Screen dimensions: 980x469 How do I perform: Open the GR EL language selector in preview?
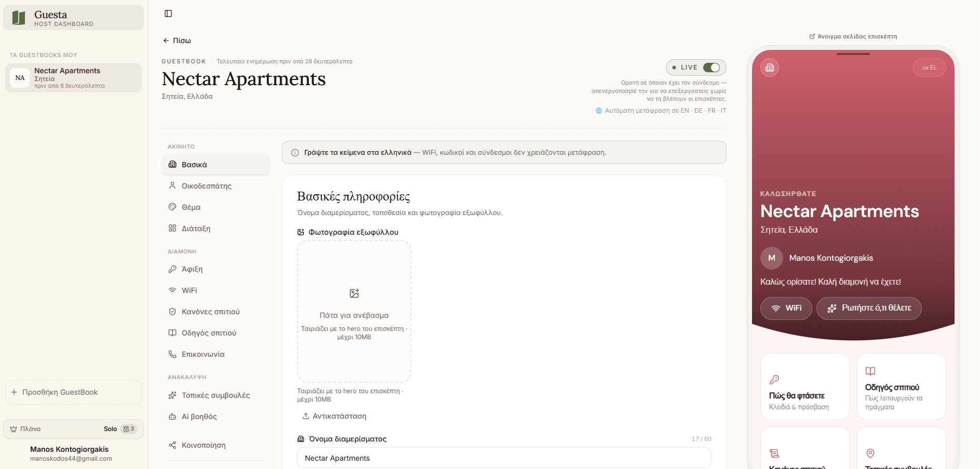tap(930, 68)
